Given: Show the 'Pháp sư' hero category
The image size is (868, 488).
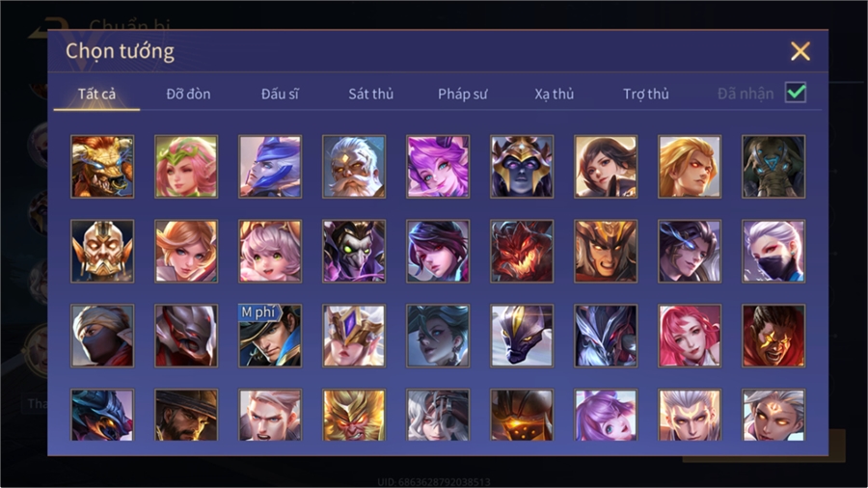Looking at the screenshot, I should click(x=462, y=95).
